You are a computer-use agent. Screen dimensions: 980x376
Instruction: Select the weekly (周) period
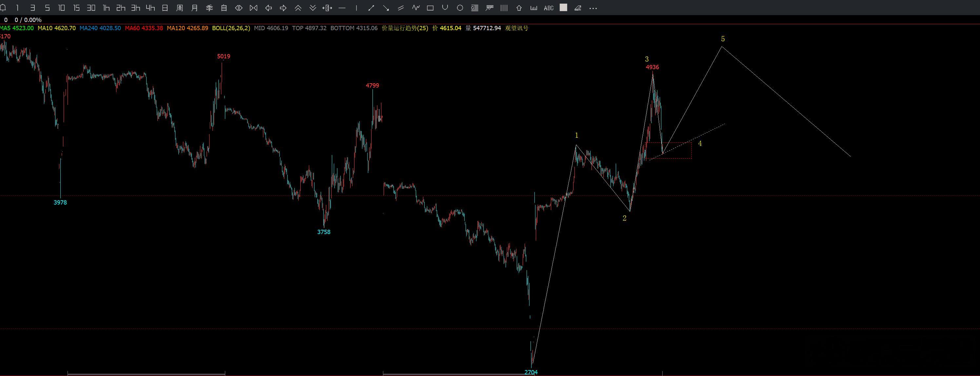180,8
